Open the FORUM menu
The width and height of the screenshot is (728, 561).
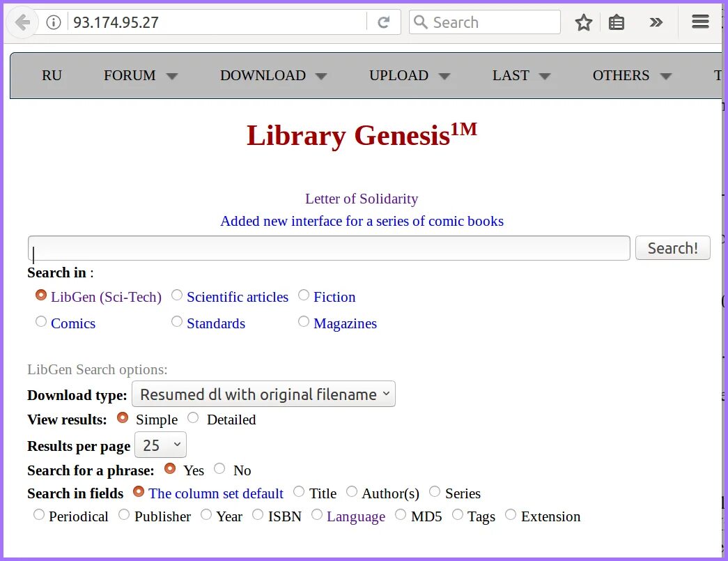coord(130,75)
